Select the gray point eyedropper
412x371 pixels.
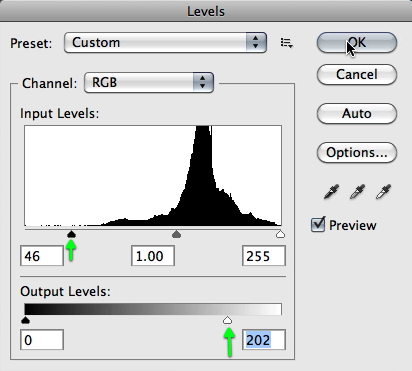point(357,192)
